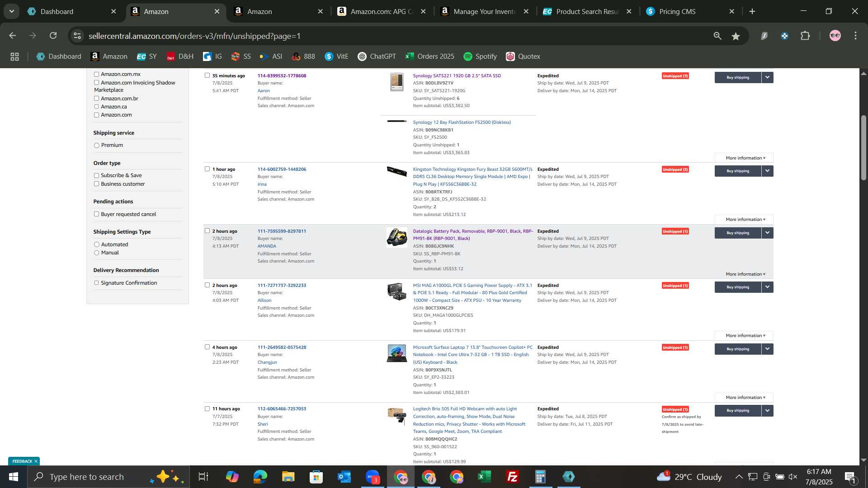Viewport: 868px width, 488px height.
Task: Open the Orders 2025 bookmark
Action: (x=430, y=56)
